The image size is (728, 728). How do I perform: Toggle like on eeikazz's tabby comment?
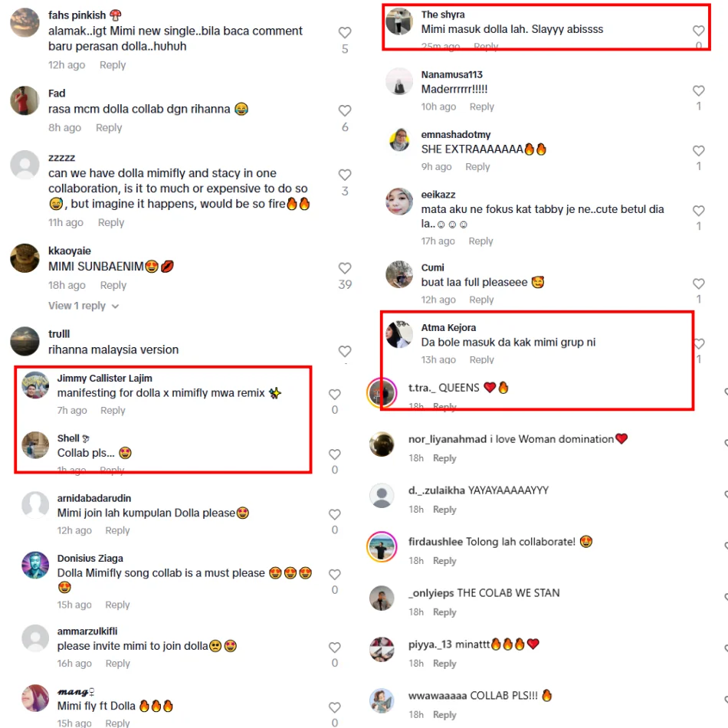click(x=698, y=210)
